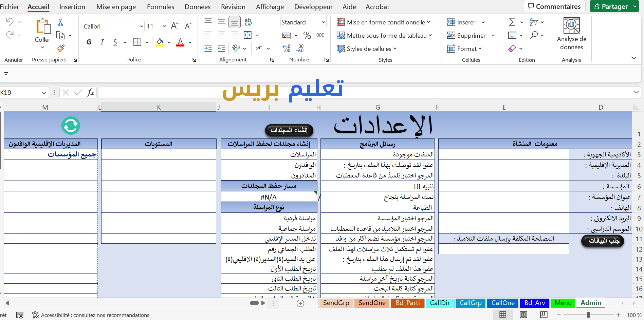Select the format painter brush icon
644x320 pixels.
[x=60, y=48]
